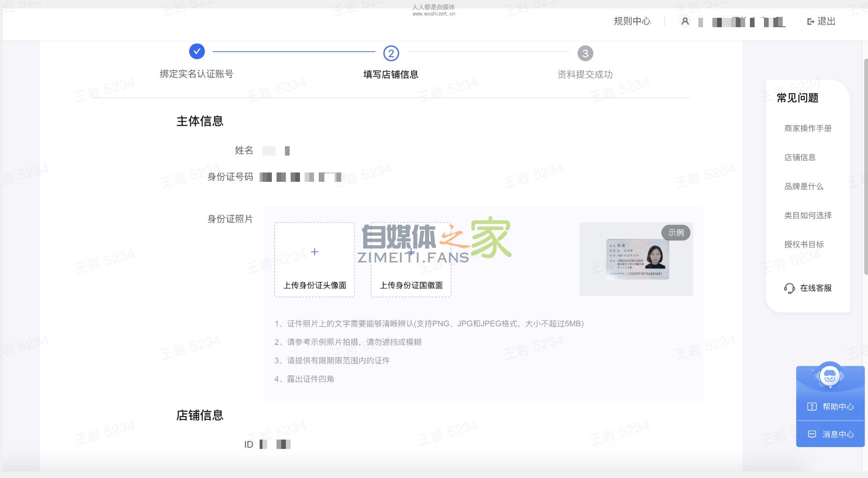Viewport: 868px width, 478px height.
Task: Click the 示例 sample label on ID card
Action: (x=676, y=232)
